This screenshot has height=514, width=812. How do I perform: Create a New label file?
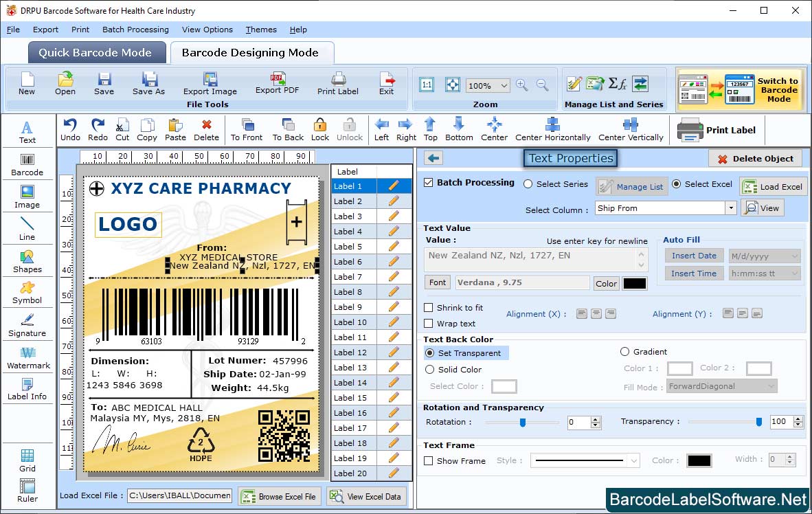tap(27, 83)
